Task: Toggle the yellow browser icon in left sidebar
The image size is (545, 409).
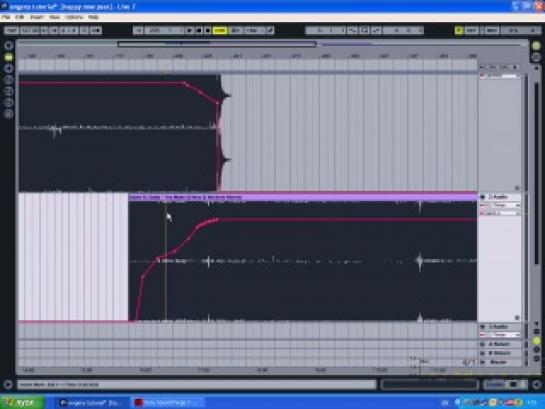Action: click(9, 57)
